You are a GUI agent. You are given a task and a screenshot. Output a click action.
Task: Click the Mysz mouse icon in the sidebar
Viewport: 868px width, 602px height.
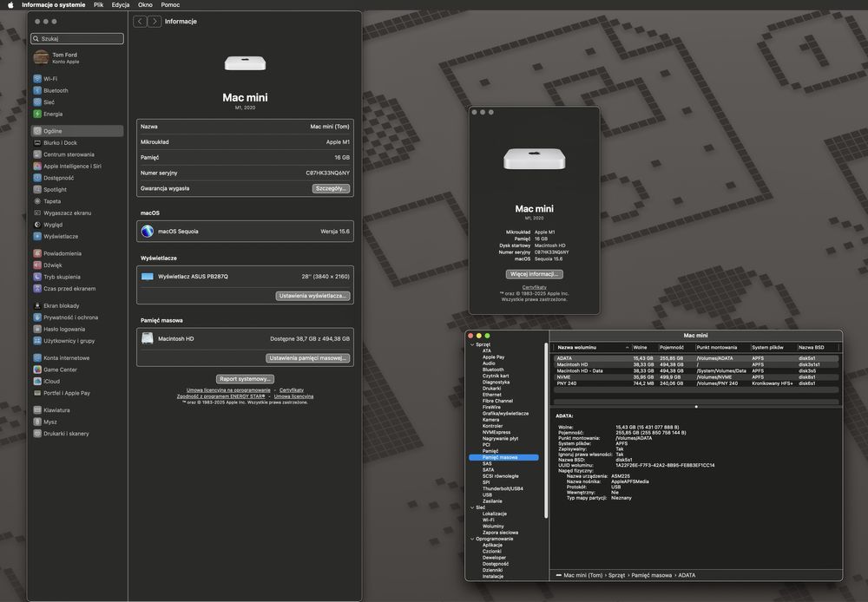(37, 422)
